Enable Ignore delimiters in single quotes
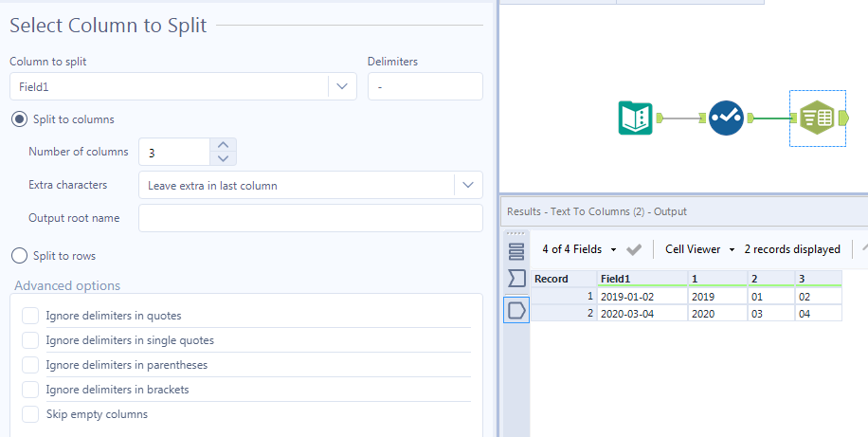The width and height of the screenshot is (868, 437). [x=30, y=340]
